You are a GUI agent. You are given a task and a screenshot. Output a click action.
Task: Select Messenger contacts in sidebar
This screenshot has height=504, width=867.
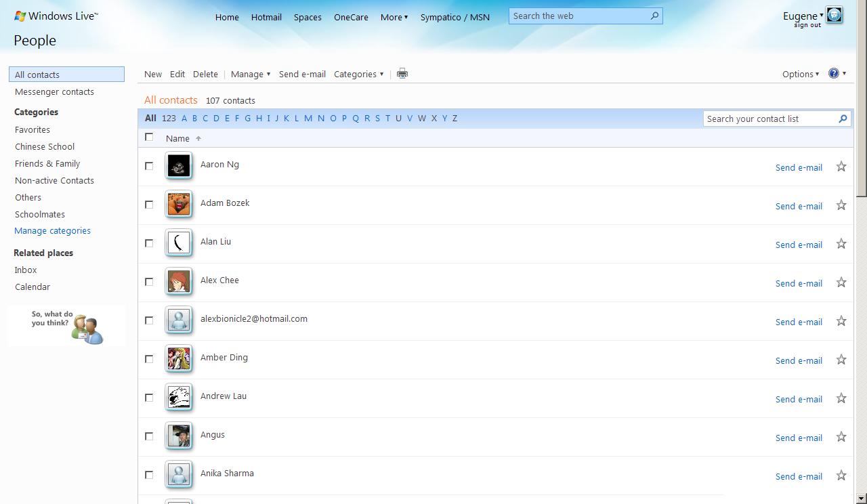(54, 91)
